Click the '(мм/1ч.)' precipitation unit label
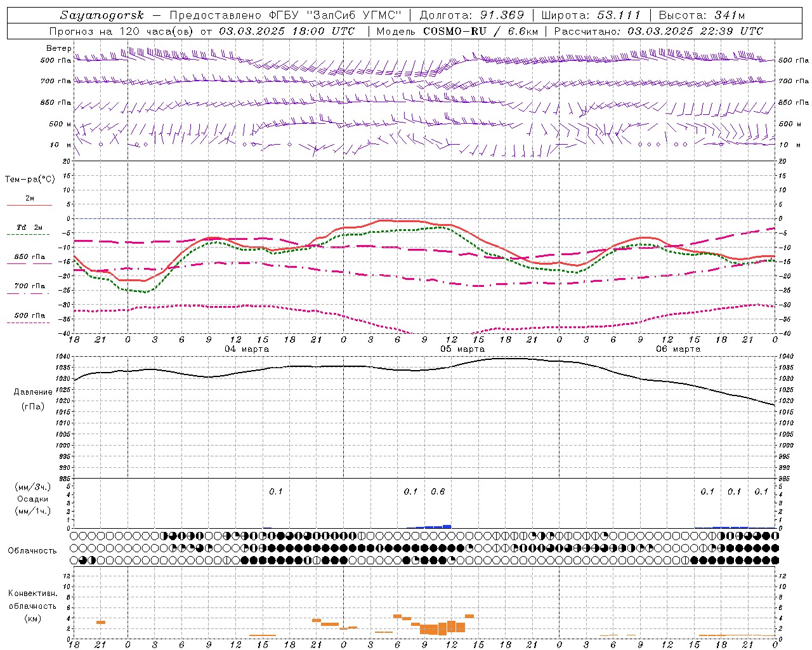Screen dimensions: 812x650 33,511
